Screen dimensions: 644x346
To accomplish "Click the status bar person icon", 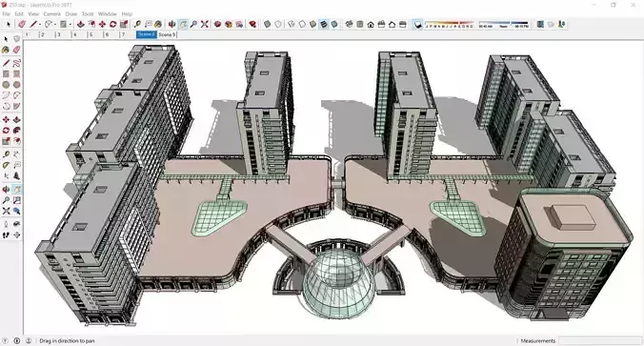I will [x=29, y=340].
